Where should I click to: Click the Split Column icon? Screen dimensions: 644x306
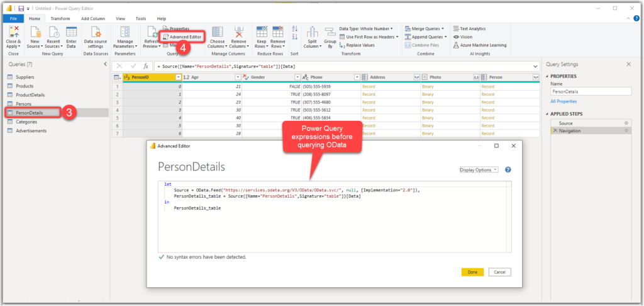[313, 31]
